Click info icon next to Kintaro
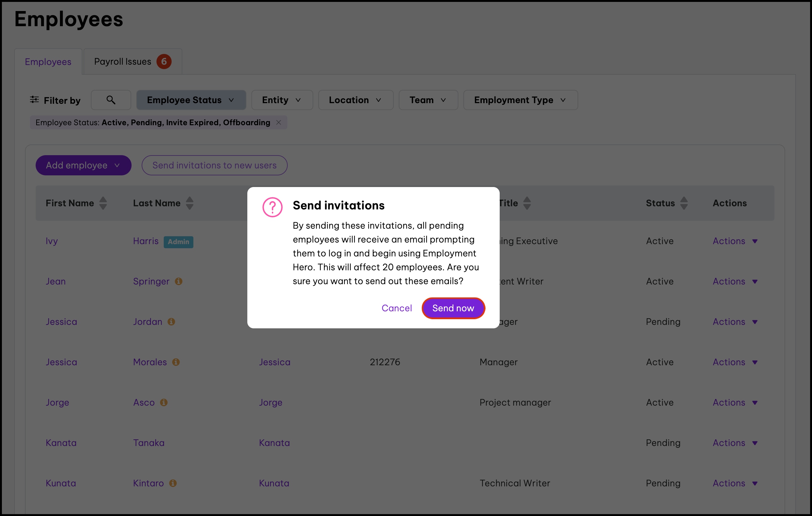The image size is (812, 516). [x=173, y=483]
